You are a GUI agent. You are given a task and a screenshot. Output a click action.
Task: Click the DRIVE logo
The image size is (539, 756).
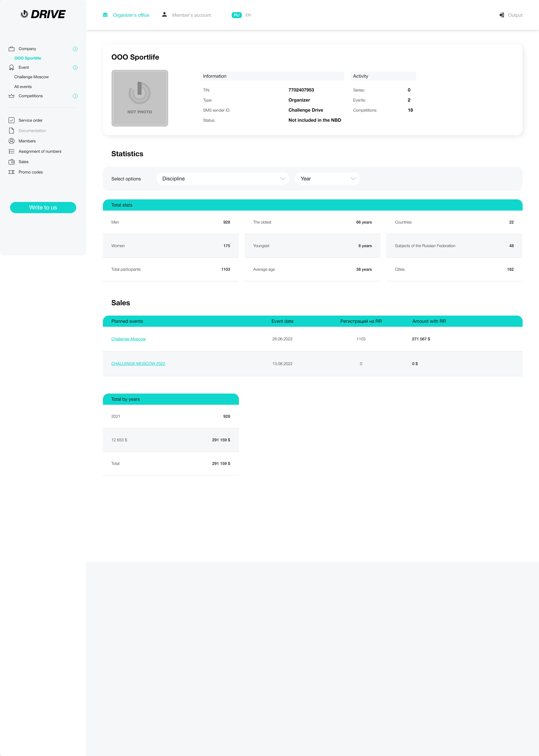[x=43, y=14]
